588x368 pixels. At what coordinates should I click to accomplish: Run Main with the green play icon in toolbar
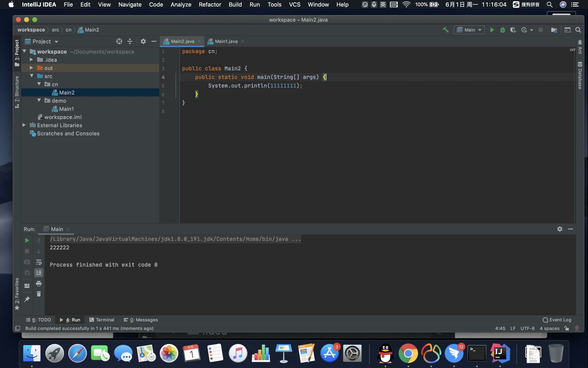point(492,30)
